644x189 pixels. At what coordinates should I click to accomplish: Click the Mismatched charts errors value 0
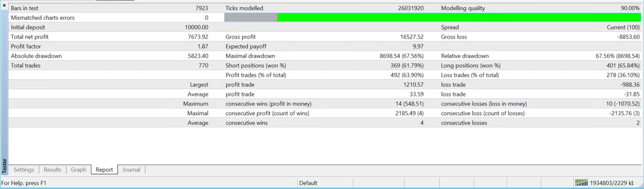[x=206, y=18]
